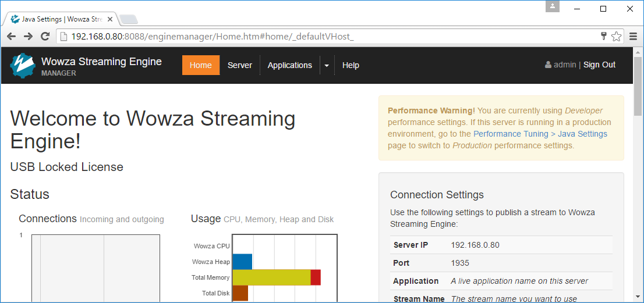This screenshot has width=644, height=303.
Task: Click the Total Memory label
Action: tap(211, 277)
